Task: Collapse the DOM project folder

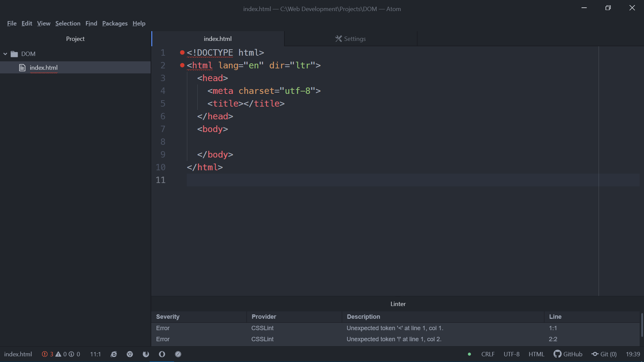Action: (x=5, y=54)
